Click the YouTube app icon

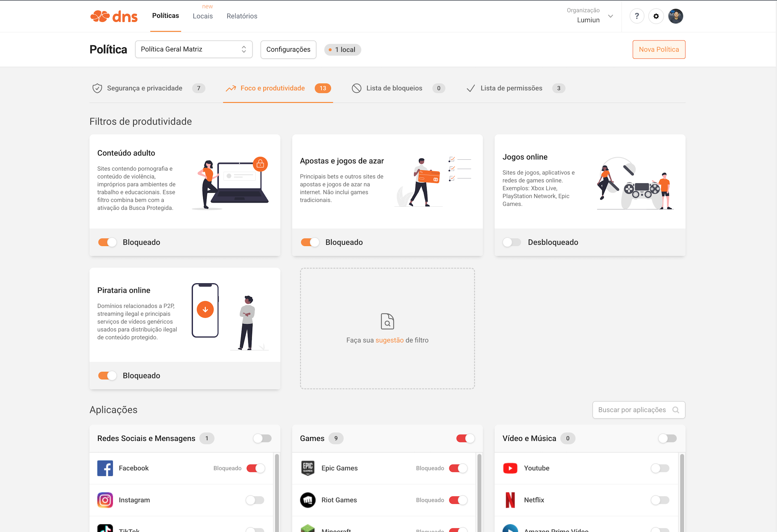[510, 468]
